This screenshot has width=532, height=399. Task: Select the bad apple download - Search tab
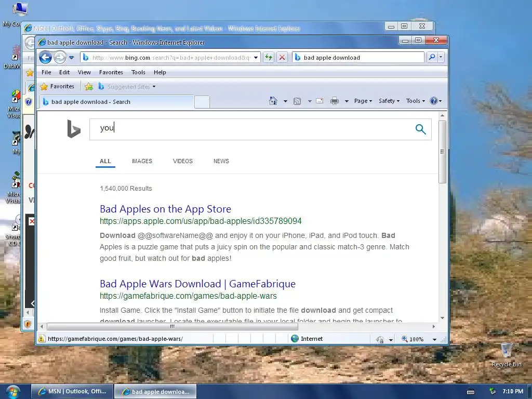(x=116, y=102)
